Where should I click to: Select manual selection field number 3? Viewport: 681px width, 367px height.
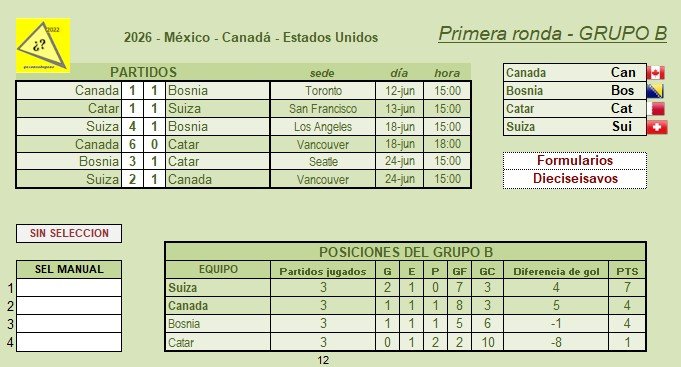[69, 324]
